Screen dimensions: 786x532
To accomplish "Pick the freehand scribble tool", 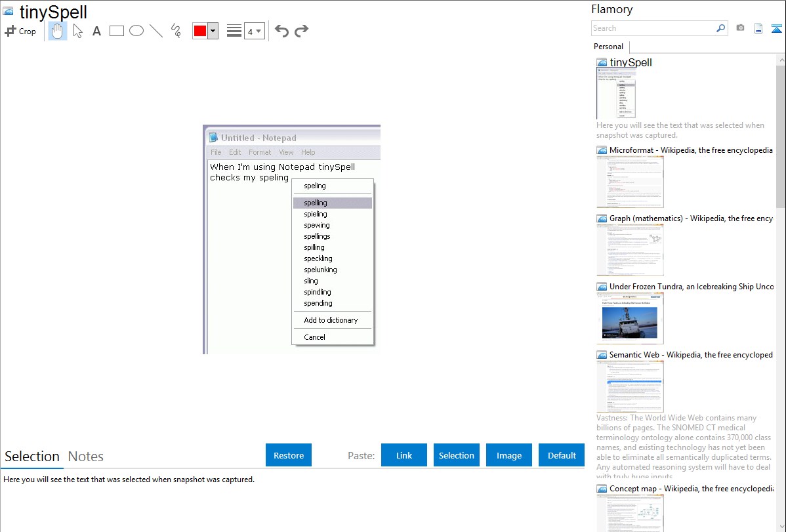I will [x=176, y=31].
